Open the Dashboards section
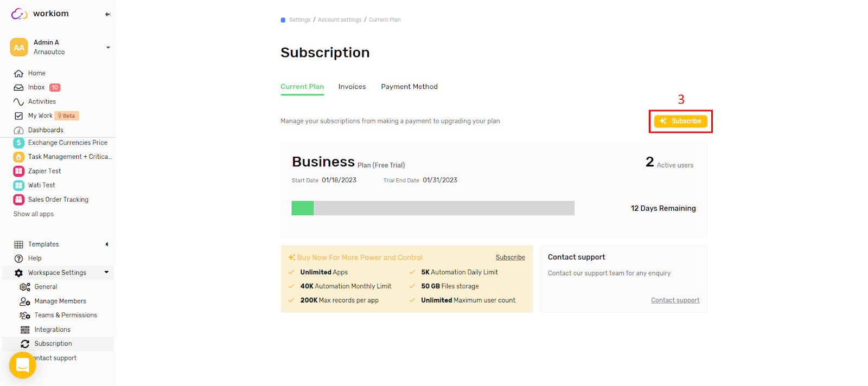 click(45, 130)
